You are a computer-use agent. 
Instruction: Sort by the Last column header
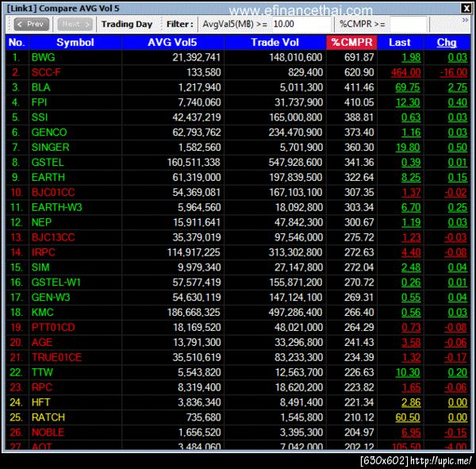click(x=400, y=42)
